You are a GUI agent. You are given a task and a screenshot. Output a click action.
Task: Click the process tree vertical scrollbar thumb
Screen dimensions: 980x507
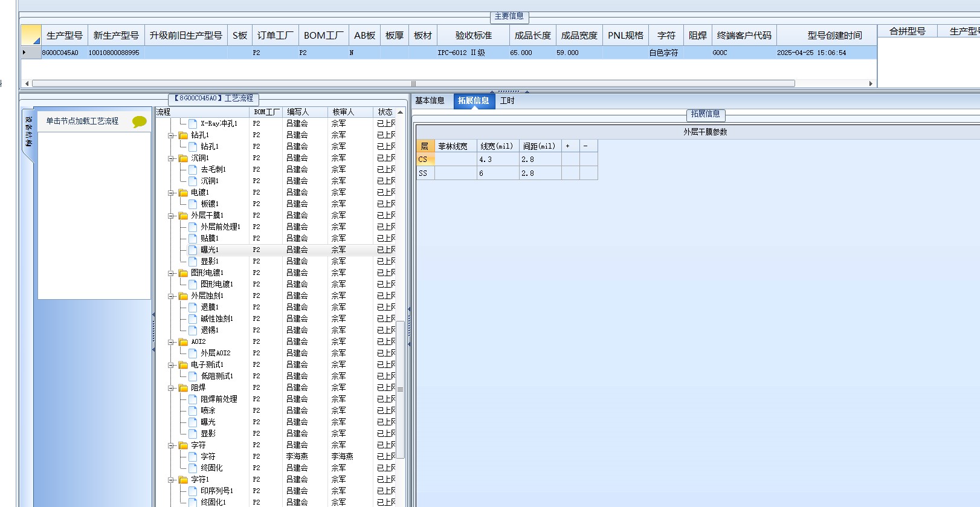click(x=400, y=390)
